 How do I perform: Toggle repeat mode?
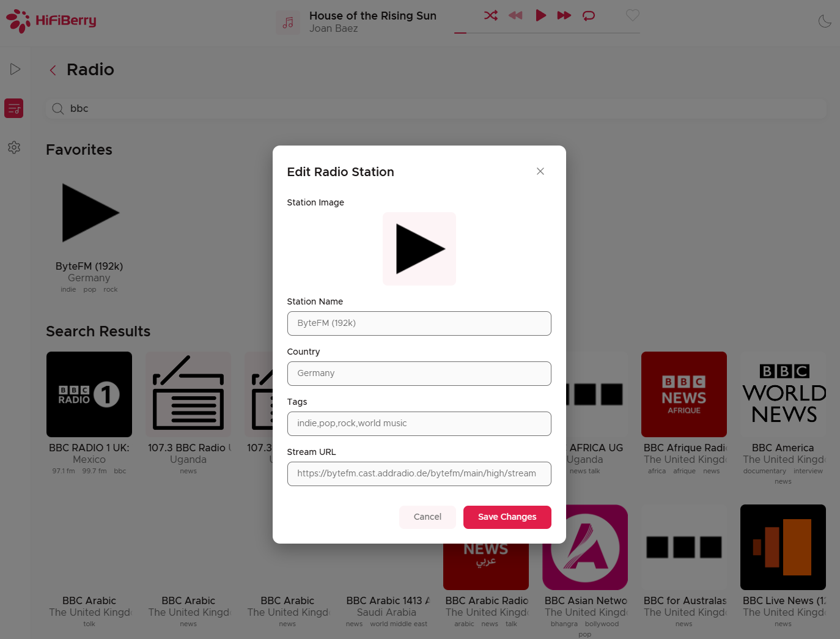tap(589, 15)
